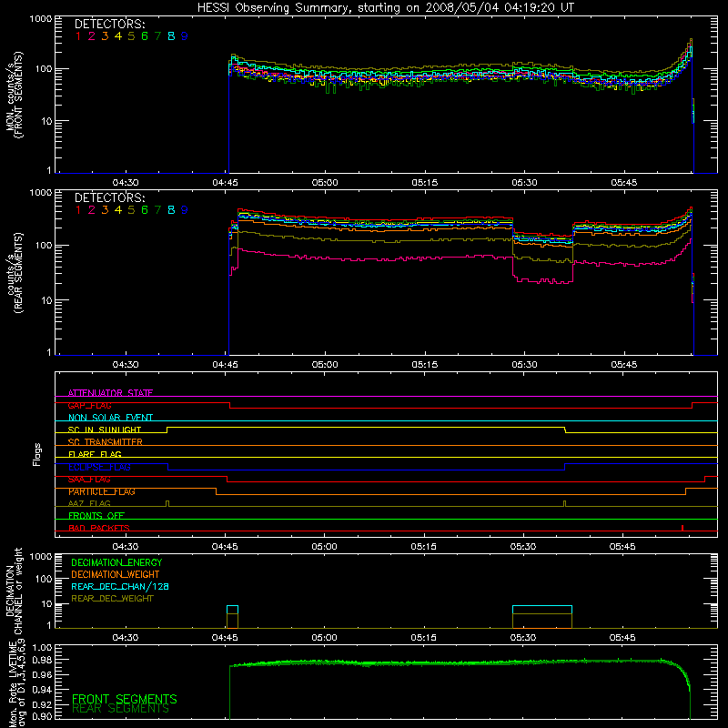Click the ATTENUATOR_STATE flag label

point(110,393)
